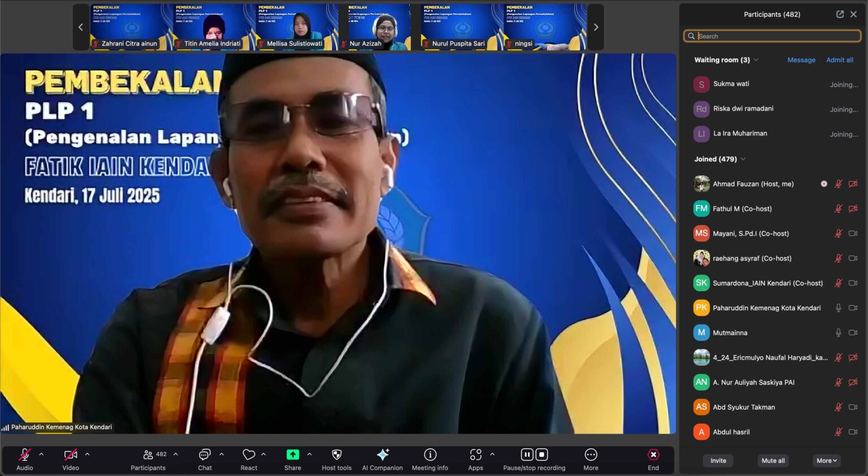Click Mutmainna participant name
The image size is (868, 476).
730,333
